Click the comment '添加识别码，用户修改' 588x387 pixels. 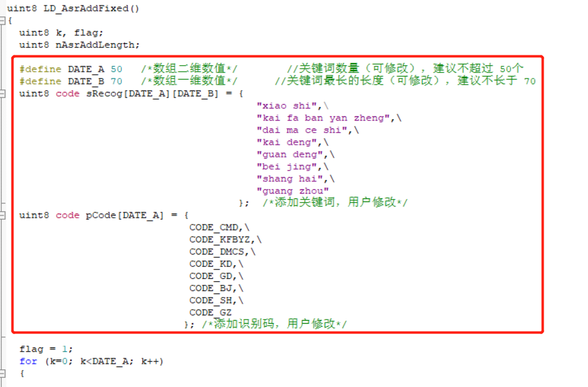coord(274,324)
